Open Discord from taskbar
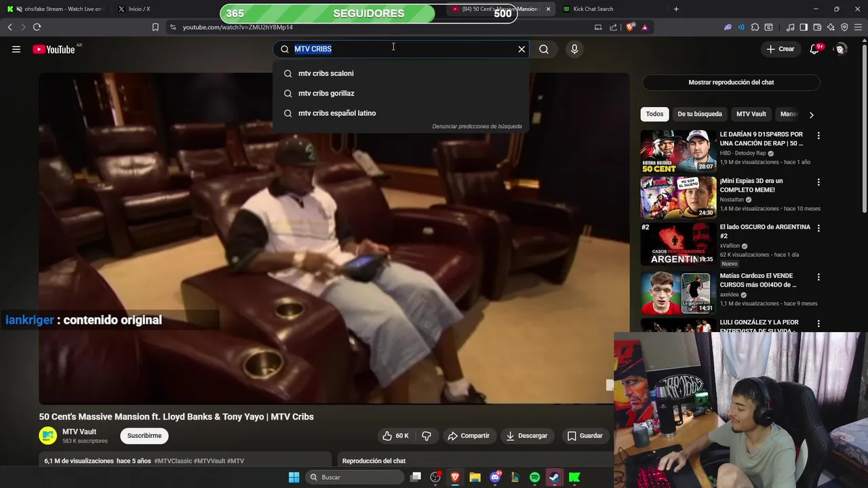 click(x=495, y=477)
